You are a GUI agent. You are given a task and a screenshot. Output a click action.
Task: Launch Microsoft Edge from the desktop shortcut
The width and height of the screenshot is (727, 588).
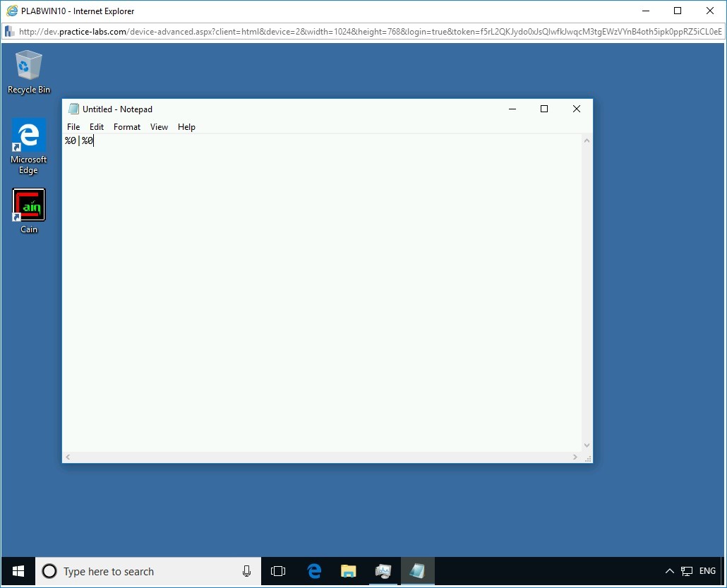(28, 134)
